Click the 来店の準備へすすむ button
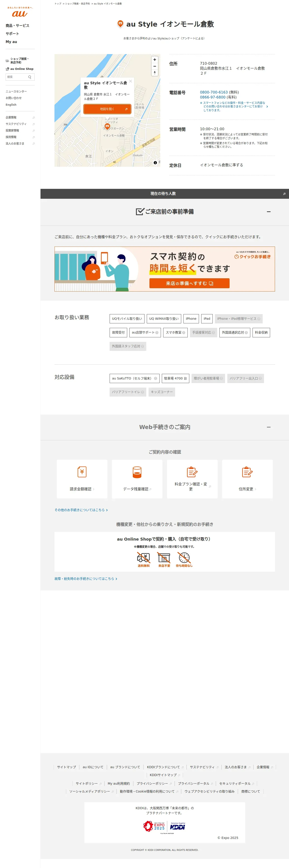Image resolution: width=289 pixels, height=868 pixels. click(190, 283)
